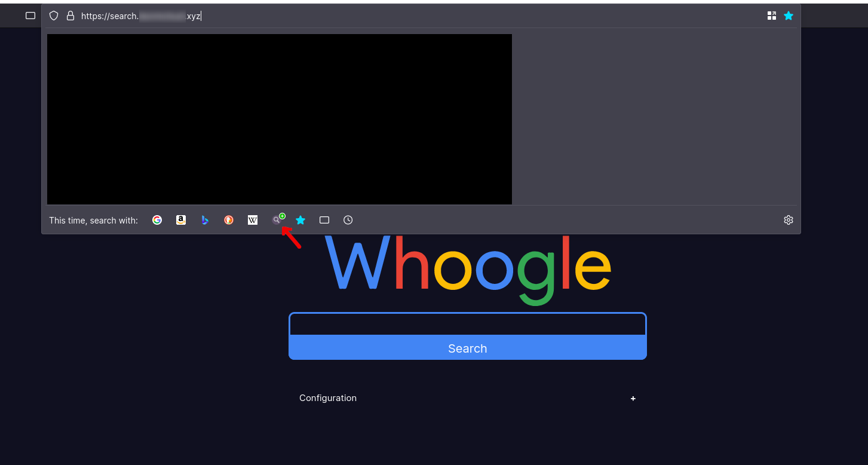This screenshot has height=465, width=868.
Task: Click the grid extension icon in address bar
Action: (772, 16)
